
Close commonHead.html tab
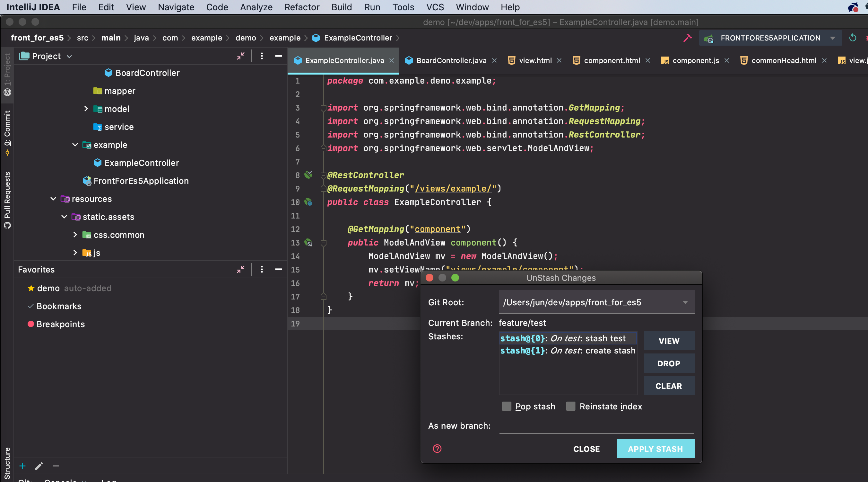pos(824,60)
